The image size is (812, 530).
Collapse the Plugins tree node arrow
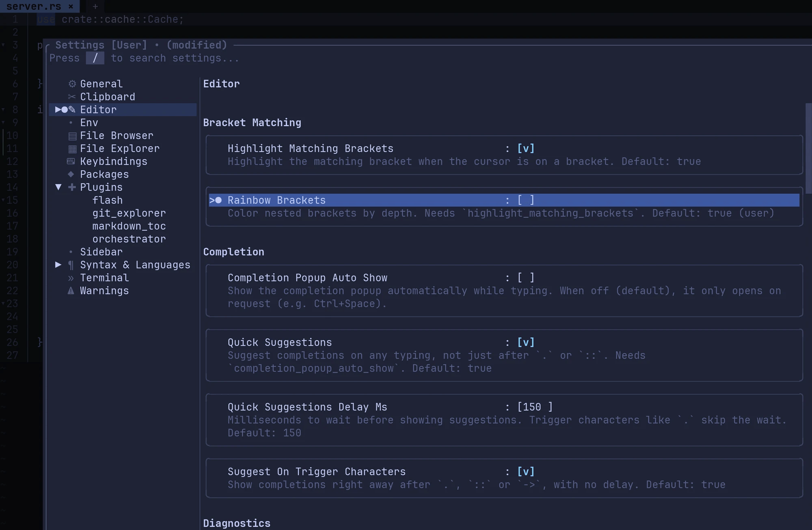58,187
